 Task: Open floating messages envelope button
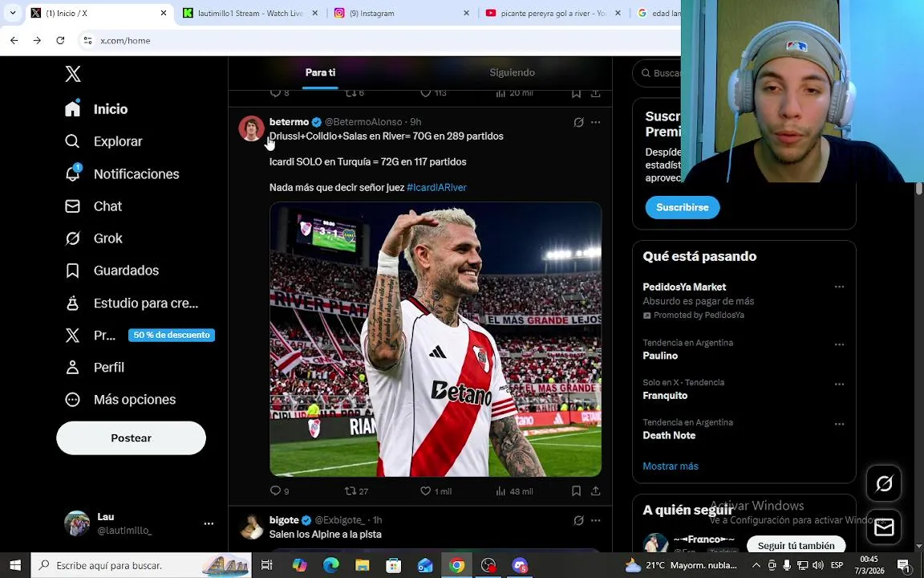(884, 527)
